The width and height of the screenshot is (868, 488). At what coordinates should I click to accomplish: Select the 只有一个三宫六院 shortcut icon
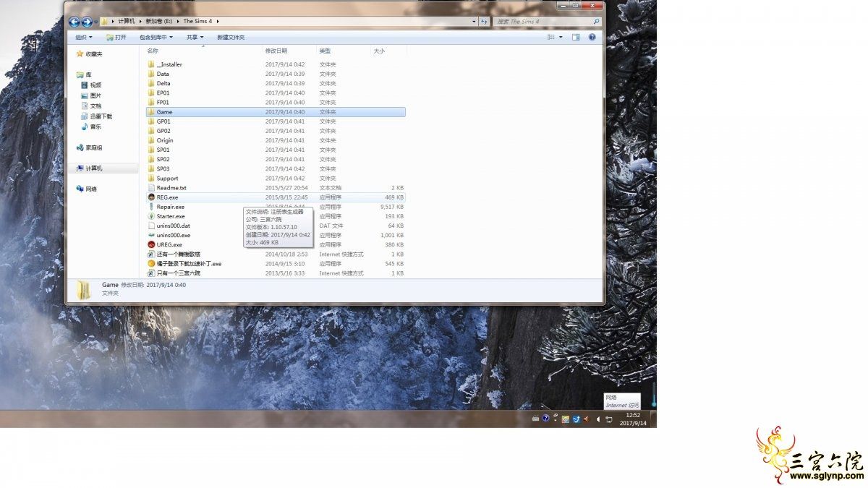click(x=151, y=273)
